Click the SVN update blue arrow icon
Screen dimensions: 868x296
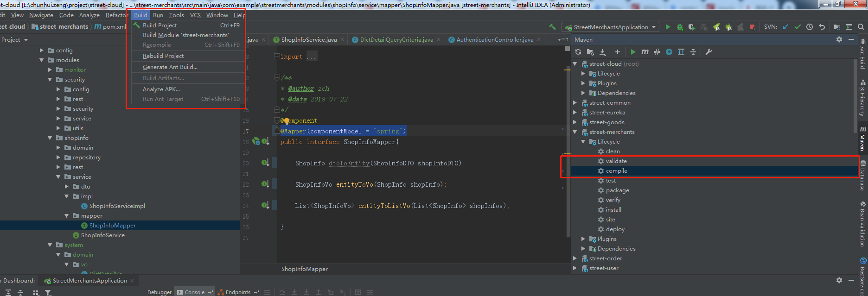(x=785, y=27)
